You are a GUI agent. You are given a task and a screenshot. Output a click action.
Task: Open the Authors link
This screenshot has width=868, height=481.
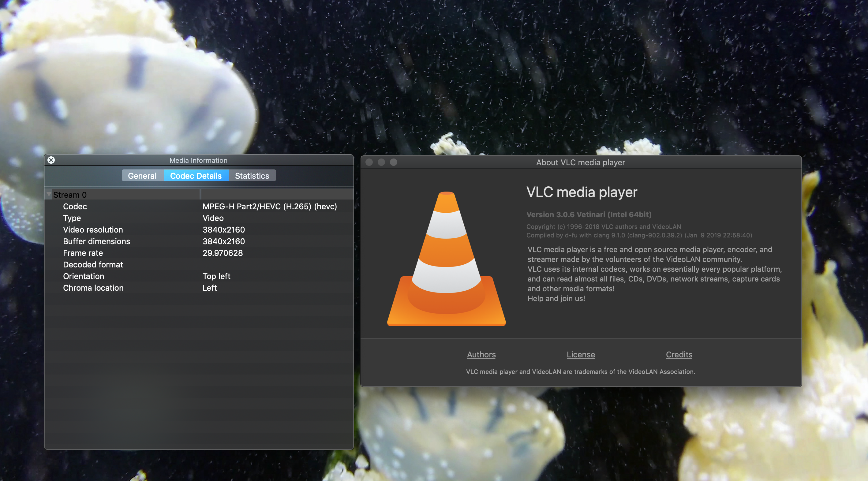[481, 354]
